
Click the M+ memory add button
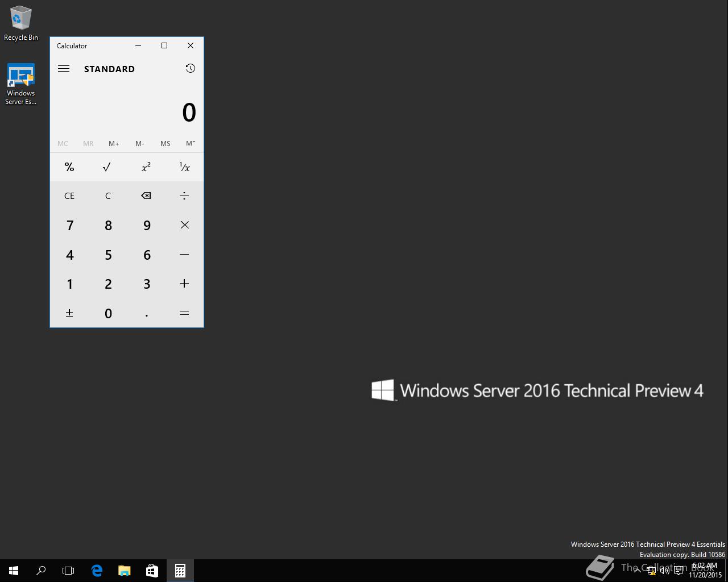[x=114, y=144]
